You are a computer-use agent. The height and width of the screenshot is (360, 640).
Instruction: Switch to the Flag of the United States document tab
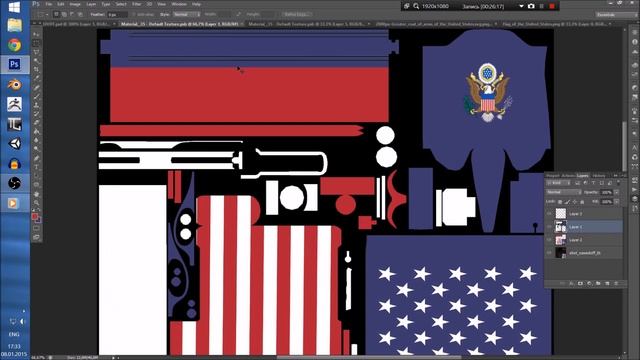[554, 24]
